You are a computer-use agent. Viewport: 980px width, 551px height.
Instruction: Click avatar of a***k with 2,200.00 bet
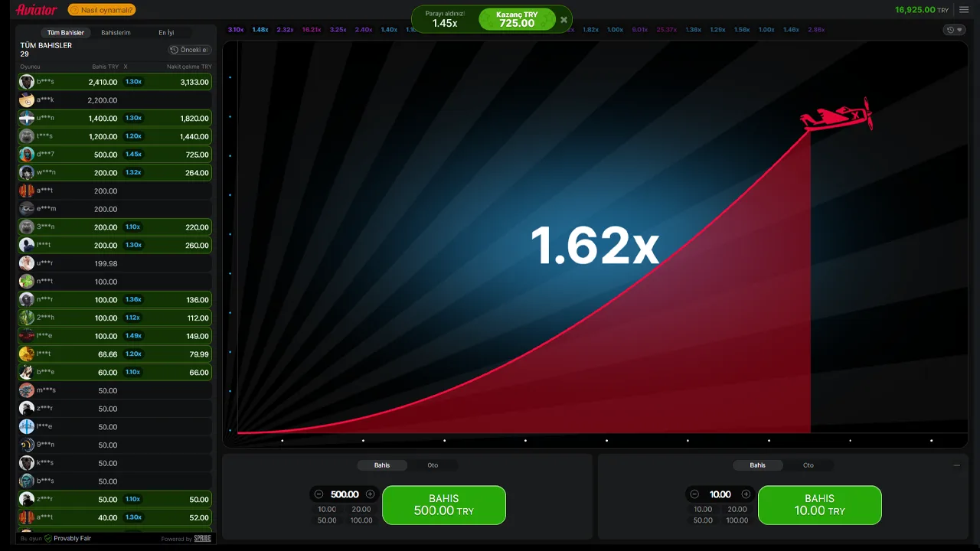point(27,100)
